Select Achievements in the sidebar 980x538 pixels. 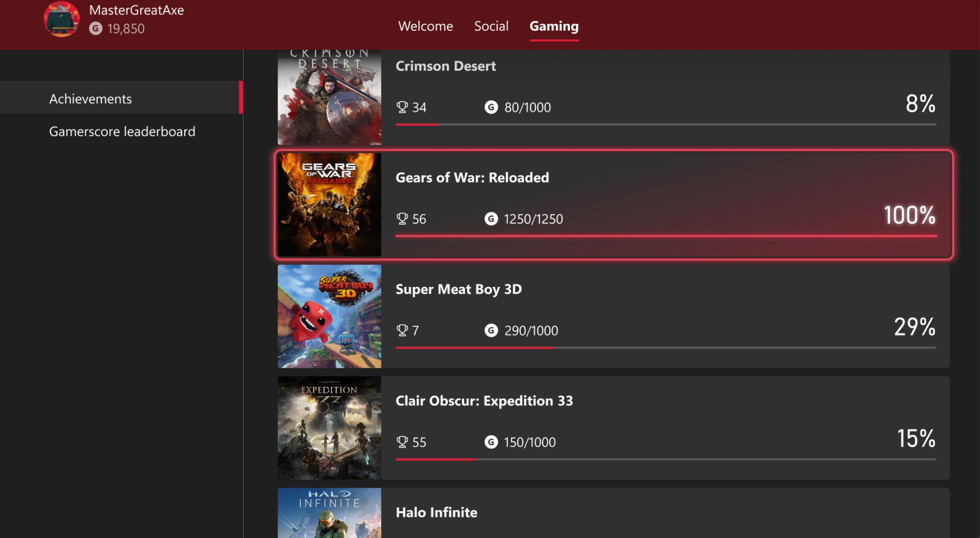point(90,99)
